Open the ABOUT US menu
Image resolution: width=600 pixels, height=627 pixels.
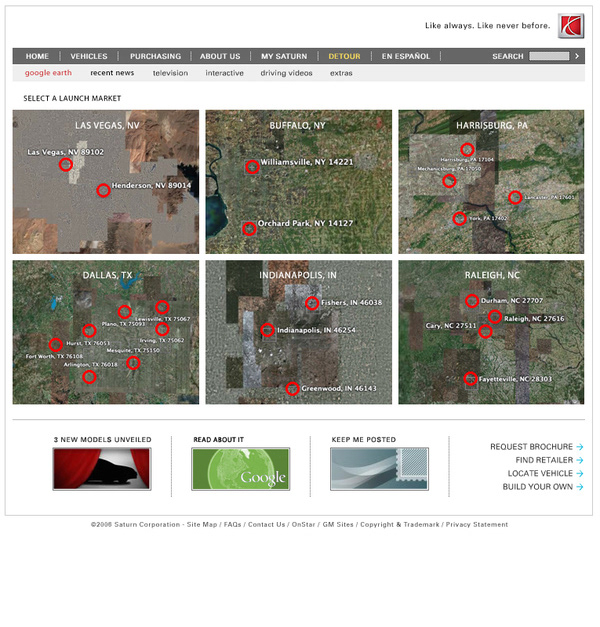click(220, 56)
